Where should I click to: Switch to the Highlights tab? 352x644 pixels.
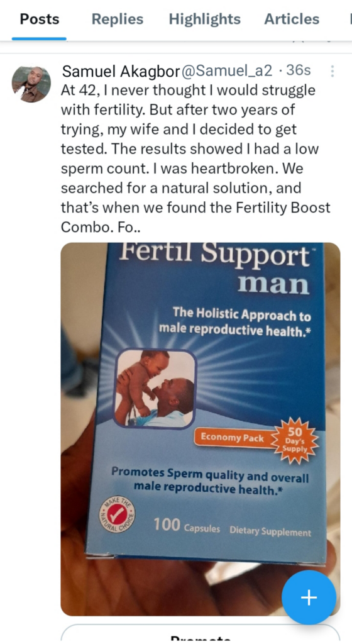click(205, 19)
